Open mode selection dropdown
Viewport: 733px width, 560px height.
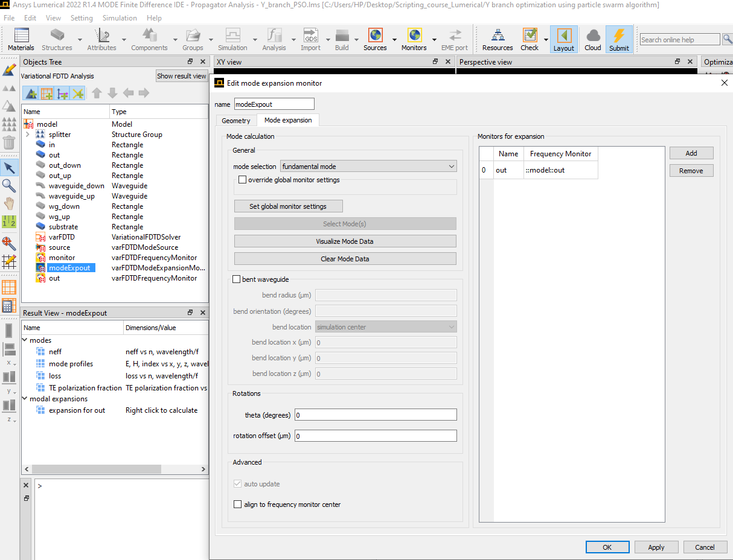point(368,167)
